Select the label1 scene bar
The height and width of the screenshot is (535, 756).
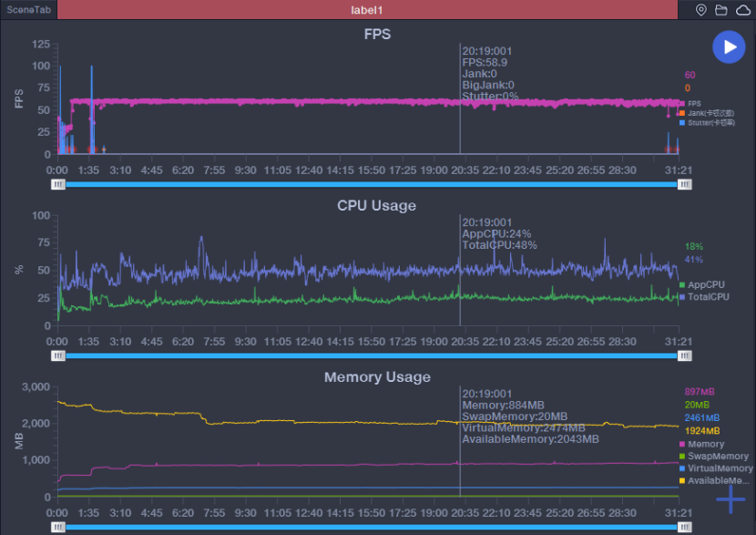pos(367,10)
